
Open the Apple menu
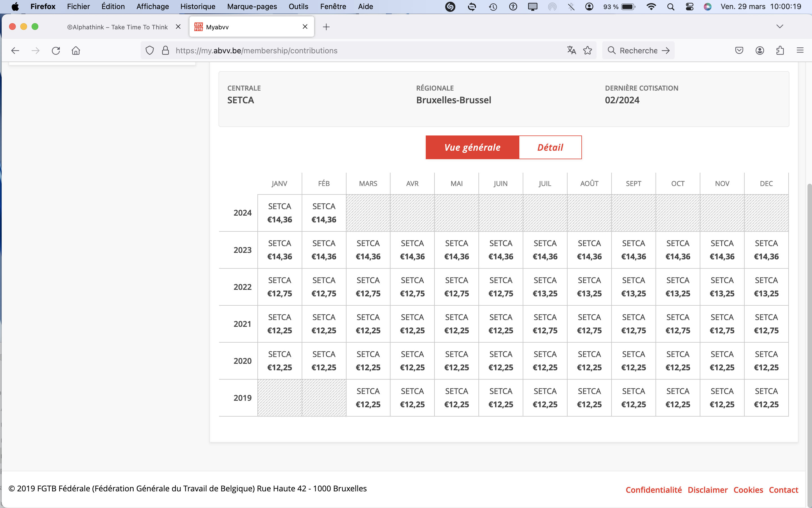(15, 6)
